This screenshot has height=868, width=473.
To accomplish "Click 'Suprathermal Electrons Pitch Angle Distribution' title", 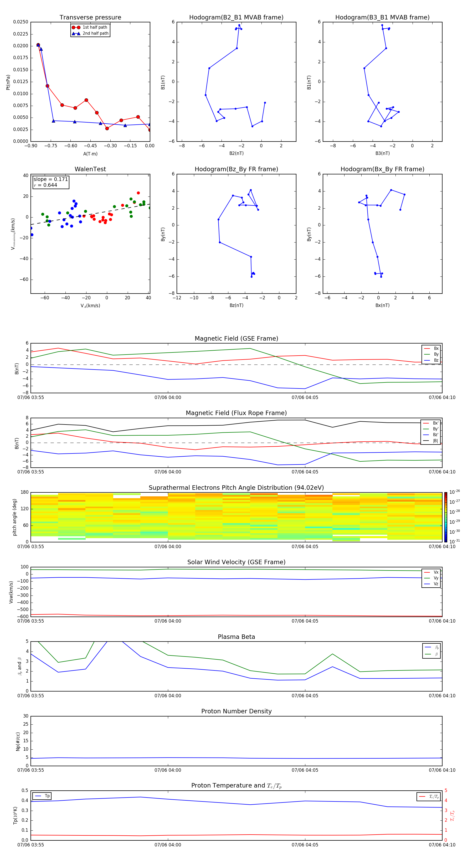I will [x=236, y=488].
